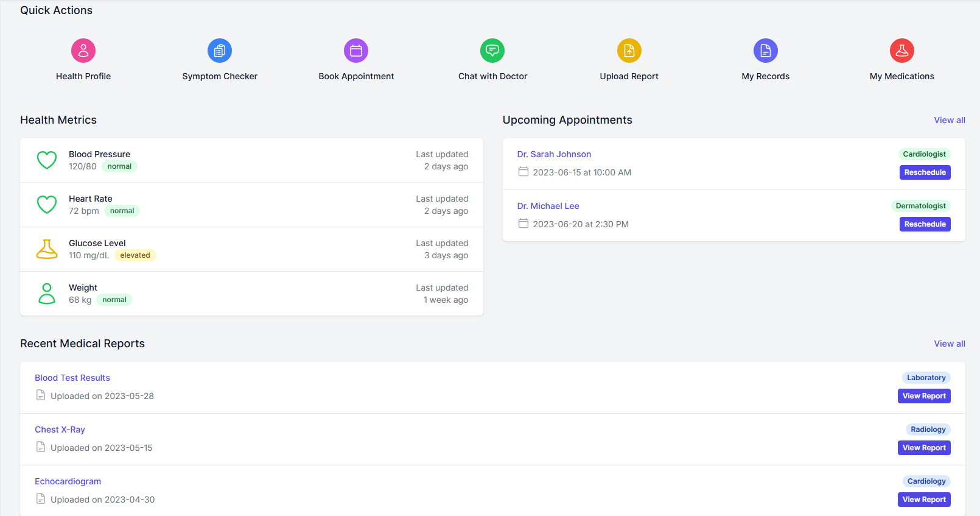Click the Glucose Level flask icon
This screenshot has height=516, width=980.
[47, 249]
